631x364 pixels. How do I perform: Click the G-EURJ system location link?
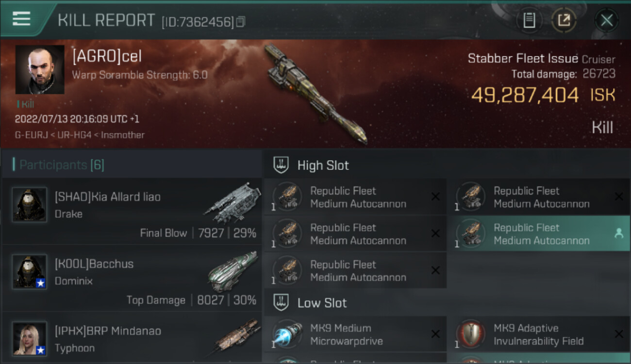coord(32,135)
